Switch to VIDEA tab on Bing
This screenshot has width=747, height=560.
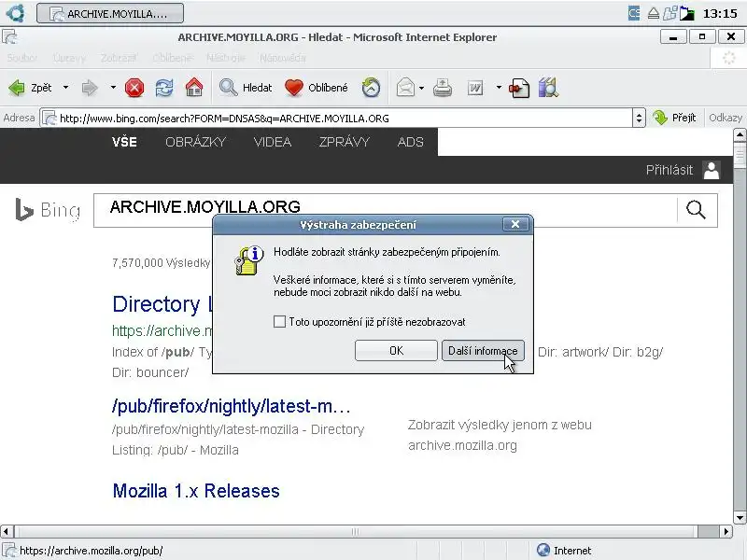click(x=273, y=142)
